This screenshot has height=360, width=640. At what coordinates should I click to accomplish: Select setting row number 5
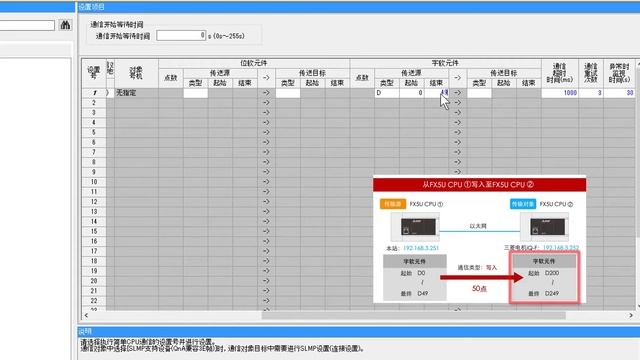point(94,132)
